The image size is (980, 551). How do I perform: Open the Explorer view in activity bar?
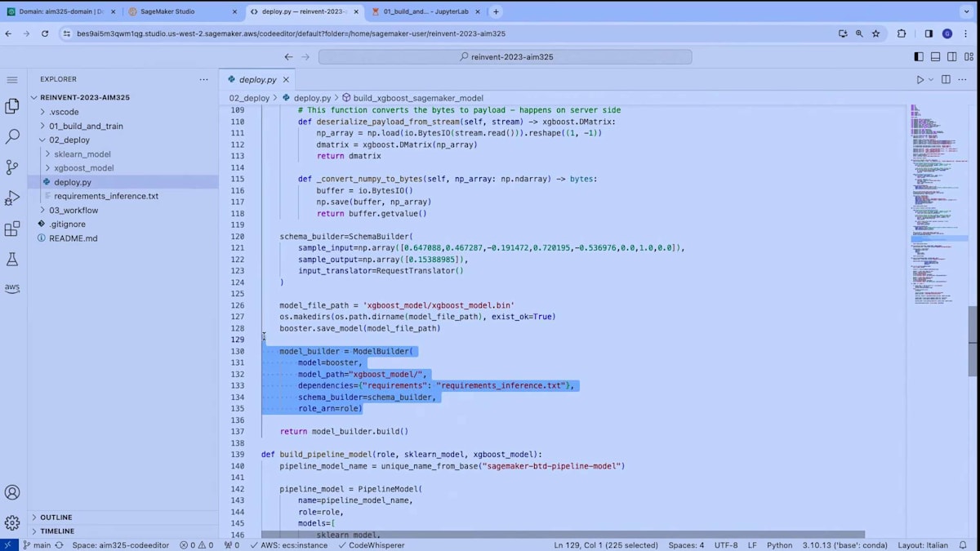[x=12, y=106]
